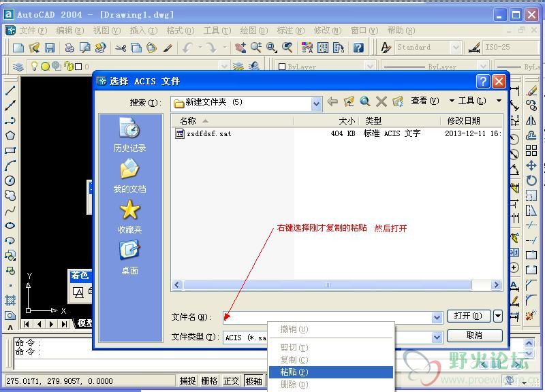The image size is (545, 392).
Task: Select the Arc draw tool
Action: click(x=10, y=165)
